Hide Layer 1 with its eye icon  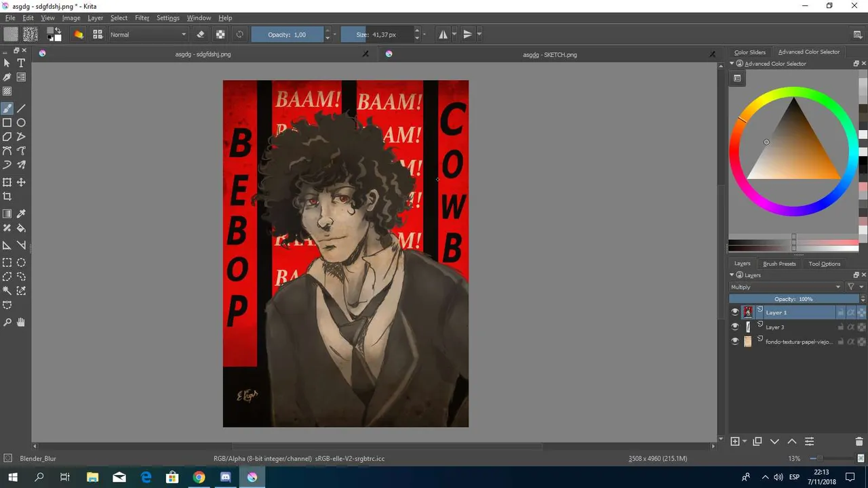734,312
